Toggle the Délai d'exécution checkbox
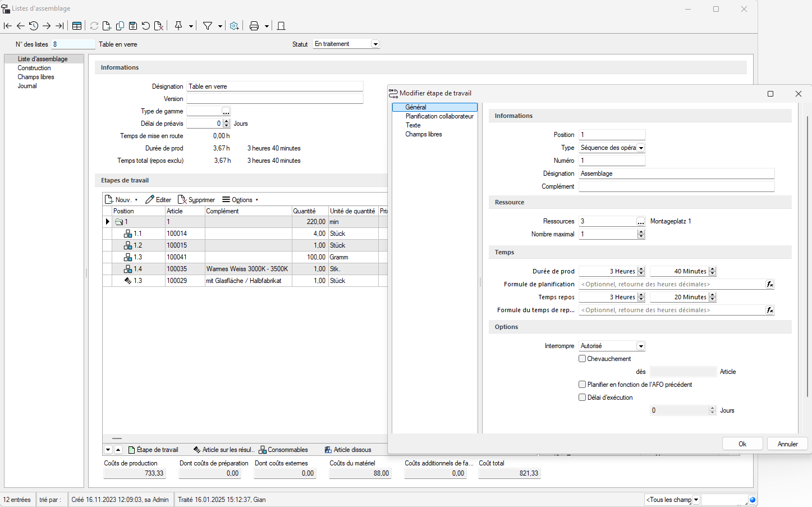The image size is (812, 507). [582, 398]
